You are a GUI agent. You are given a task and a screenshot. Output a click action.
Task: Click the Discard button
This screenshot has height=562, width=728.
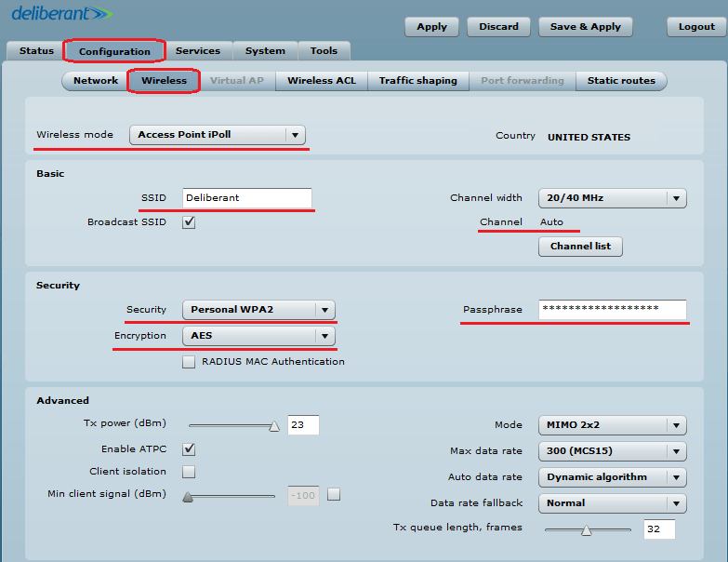498,27
